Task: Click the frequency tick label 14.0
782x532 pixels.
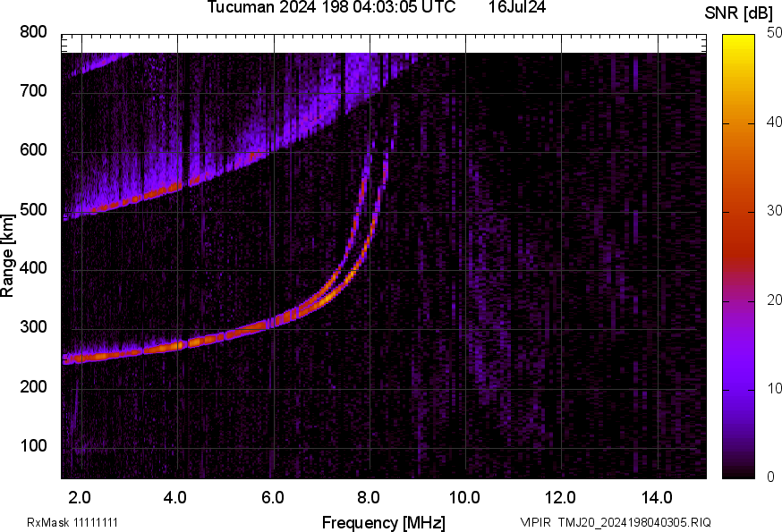Action: [x=657, y=497]
